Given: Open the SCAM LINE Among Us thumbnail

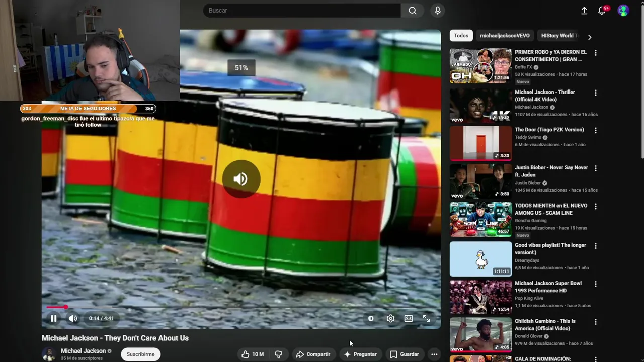Looking at the screenshot, I should [480, 219].
